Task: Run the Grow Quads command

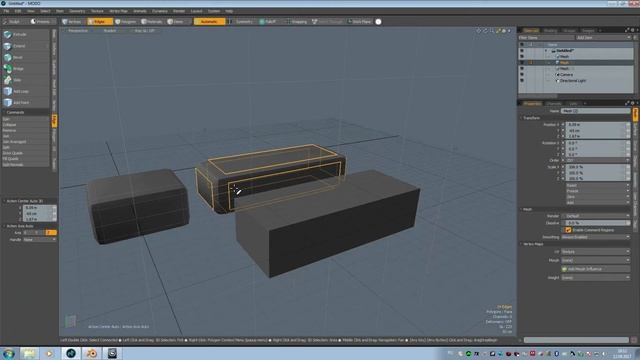Action: coord(25,153)
